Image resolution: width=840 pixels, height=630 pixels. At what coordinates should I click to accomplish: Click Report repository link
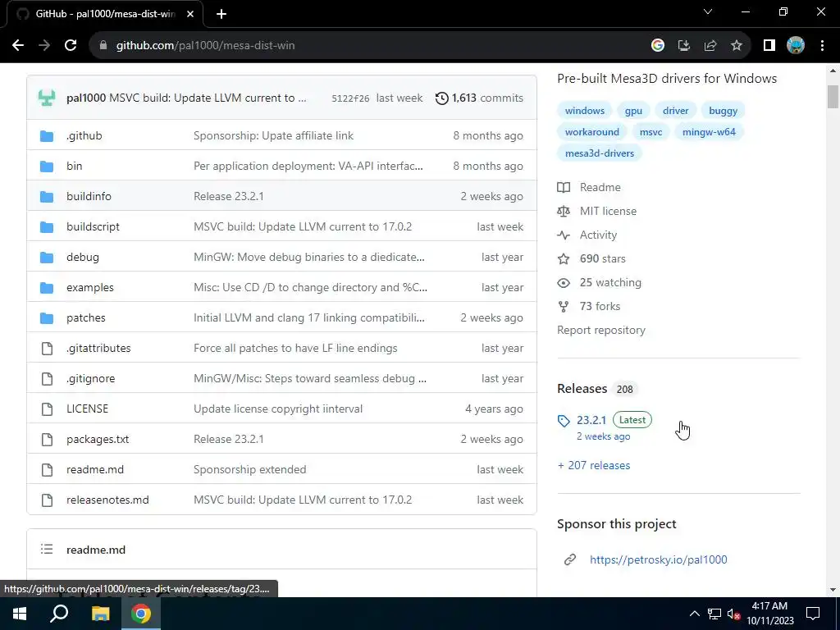[x=601, y=330]
